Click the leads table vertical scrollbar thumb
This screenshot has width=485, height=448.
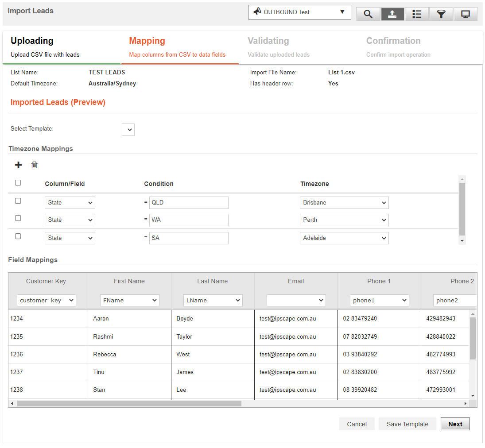(473, 338)
